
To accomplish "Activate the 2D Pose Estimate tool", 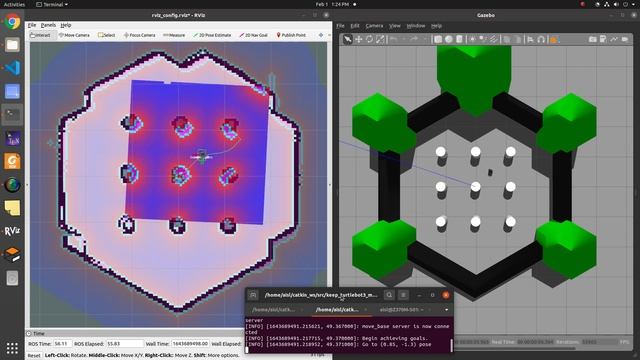I will pos(212,35).
